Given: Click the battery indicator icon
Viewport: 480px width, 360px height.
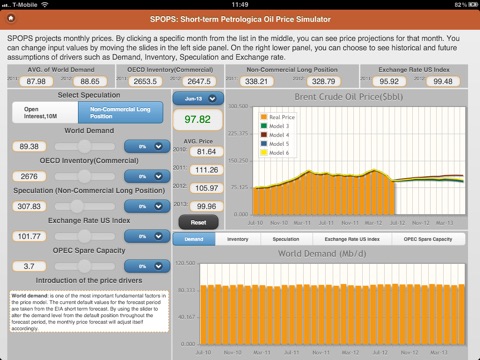Looking at the screenshot, I should pyautogui.click(x=473, y=5).
